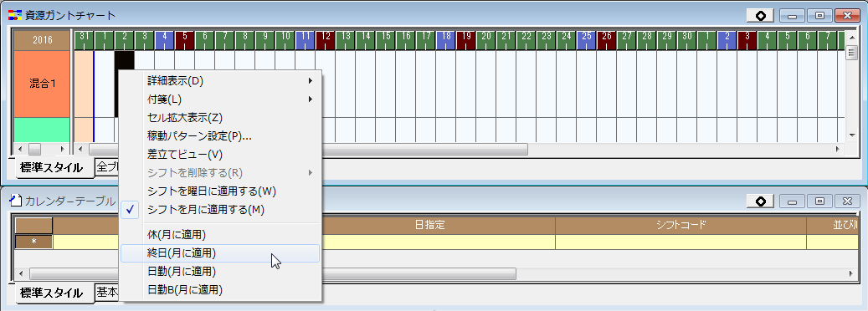868x311 pixels.
Task: Click the 2016 year header cell
Action: [42, 40]
